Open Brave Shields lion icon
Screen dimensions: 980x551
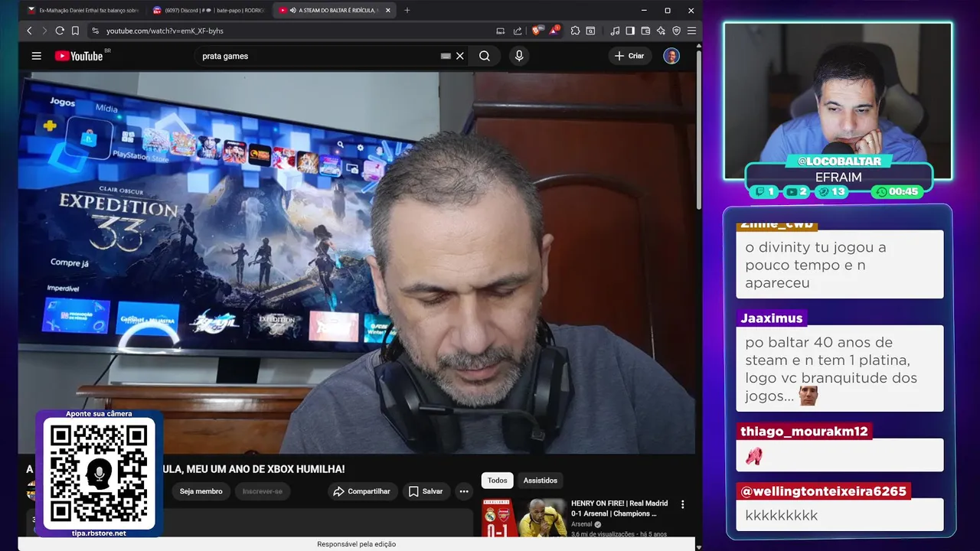tap(536, 31)
